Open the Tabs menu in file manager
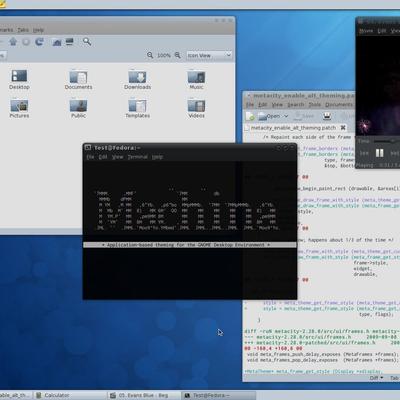 (23, 30)
